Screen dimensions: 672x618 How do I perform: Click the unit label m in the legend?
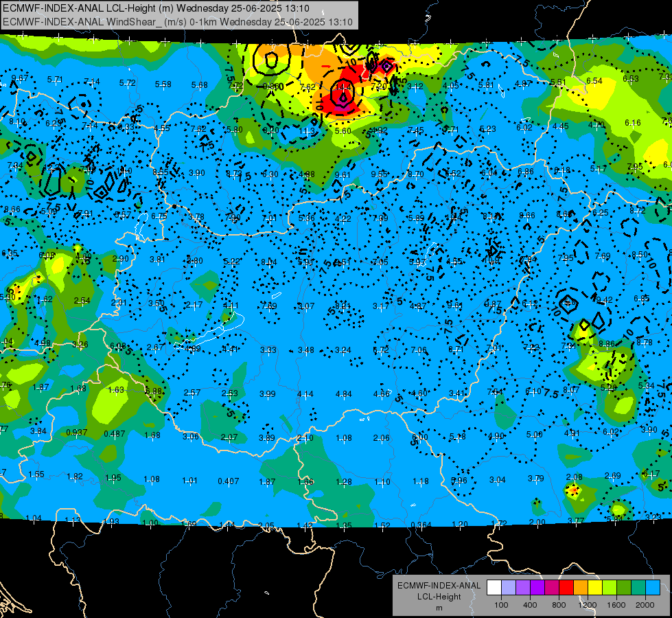click(x=439, y=608)
